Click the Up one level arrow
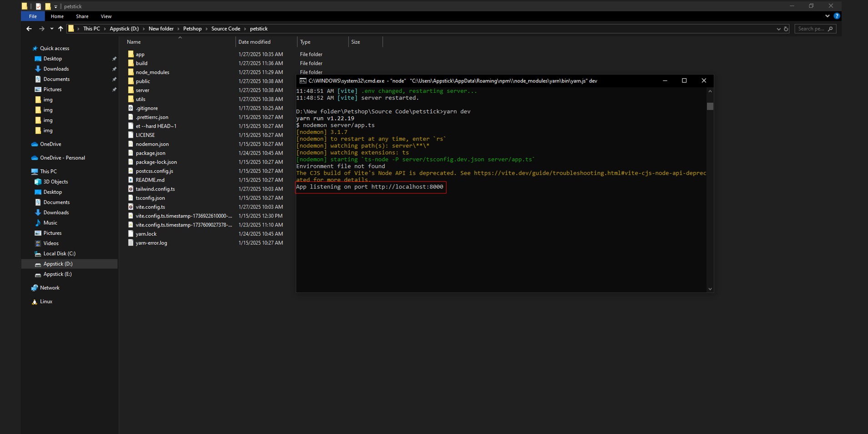Screen dimensions: 868x434 [x=61, y=29]
